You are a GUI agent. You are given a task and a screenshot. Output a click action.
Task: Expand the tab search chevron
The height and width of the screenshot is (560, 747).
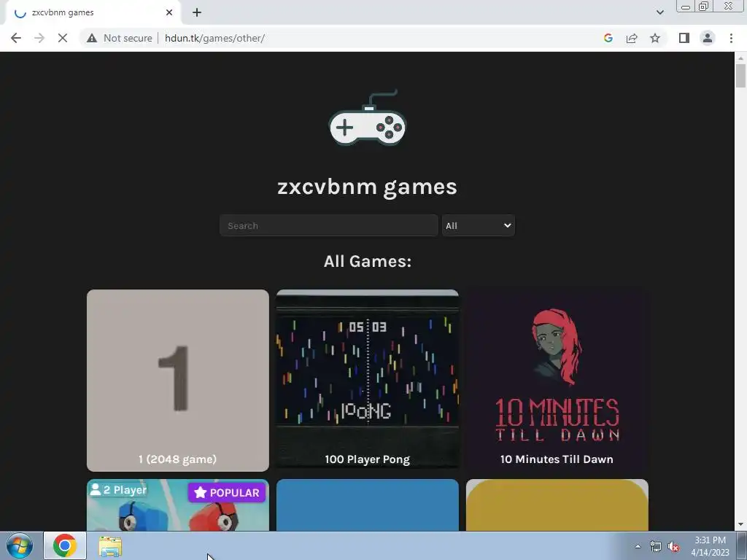[659, 12]
